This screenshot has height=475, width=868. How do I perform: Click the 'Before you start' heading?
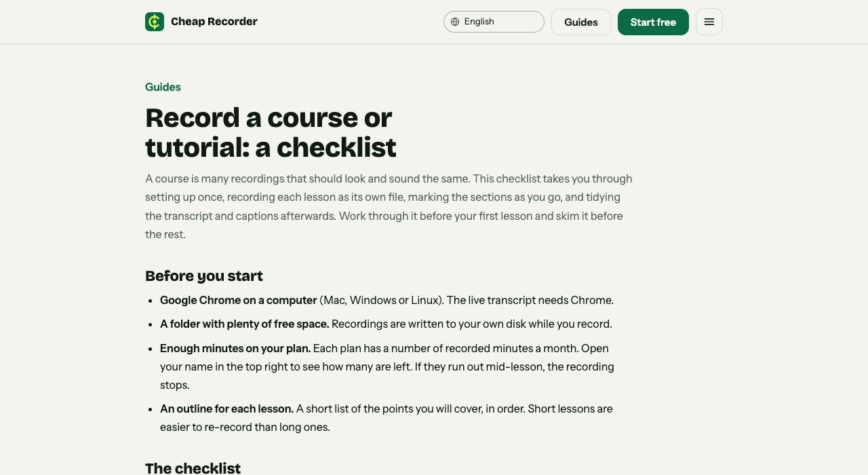204,275
